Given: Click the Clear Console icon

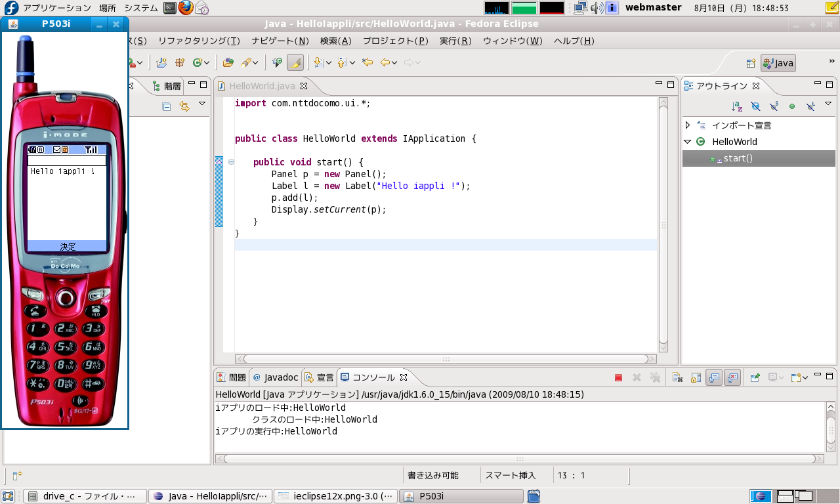Looking at the screenshot, I should coord(678,377).
